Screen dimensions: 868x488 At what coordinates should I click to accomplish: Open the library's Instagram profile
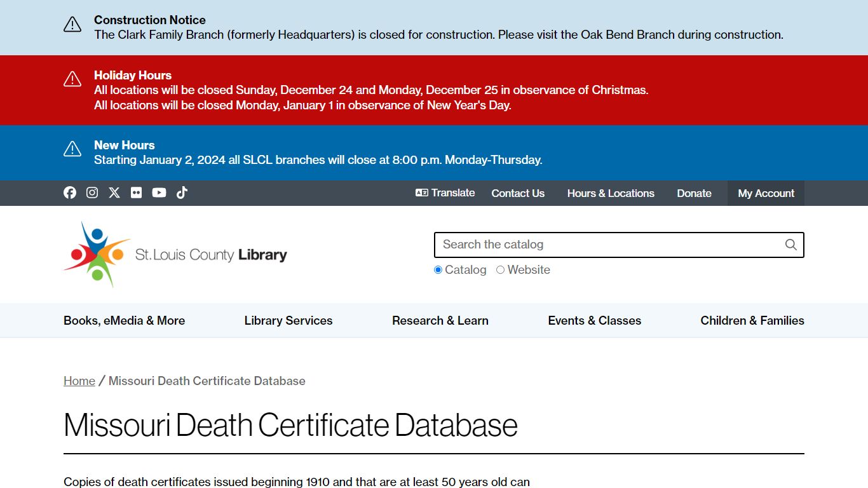[92, 193]
